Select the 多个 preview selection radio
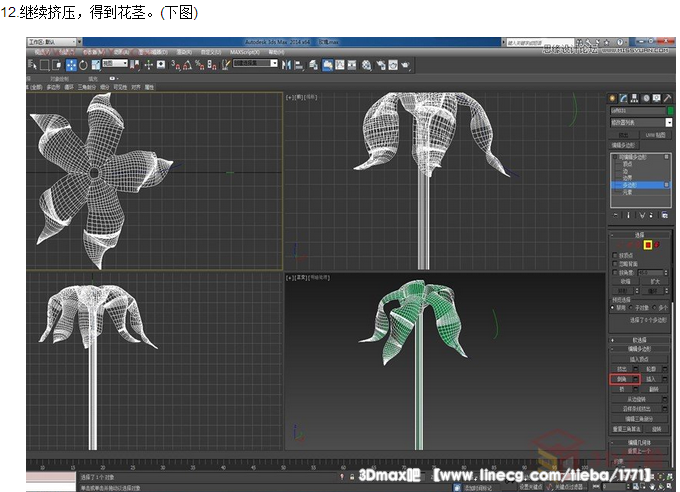Viewport: 680px width, 492px height. coord(654,308)
